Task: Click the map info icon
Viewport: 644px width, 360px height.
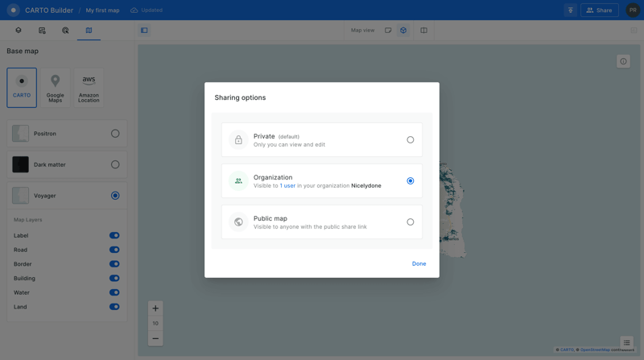Action: click(623, 61)
